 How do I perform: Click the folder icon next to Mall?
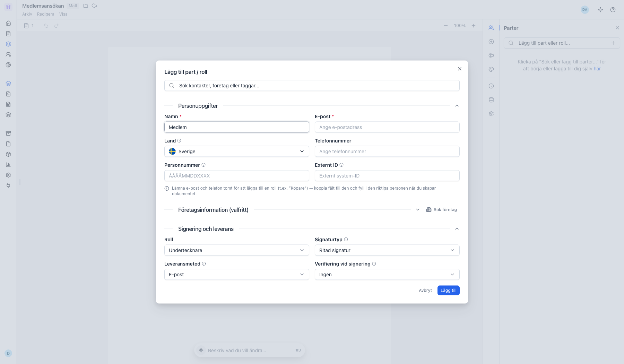click(x=86, y=6)
